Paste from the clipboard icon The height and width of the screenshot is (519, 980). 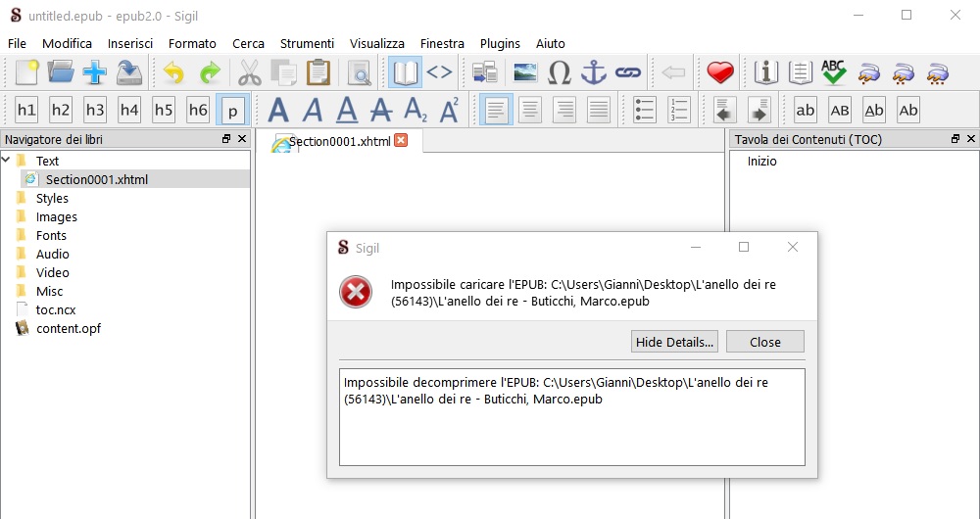[318, 72]
